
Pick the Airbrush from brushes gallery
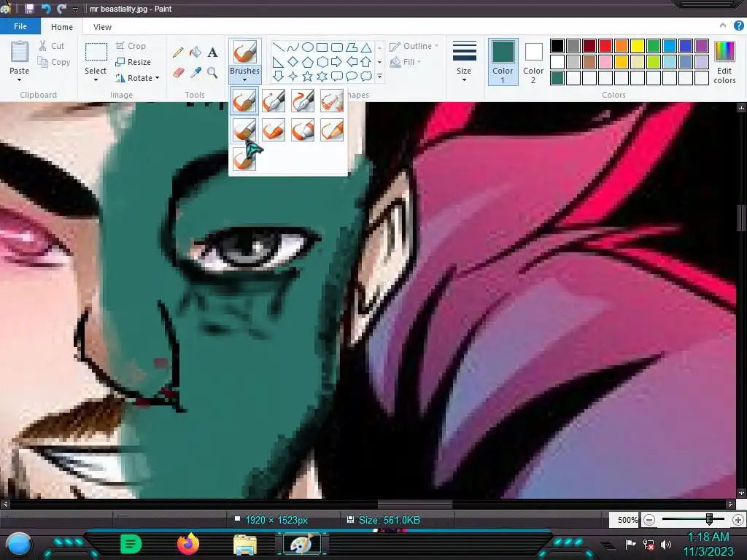[332, 101]
